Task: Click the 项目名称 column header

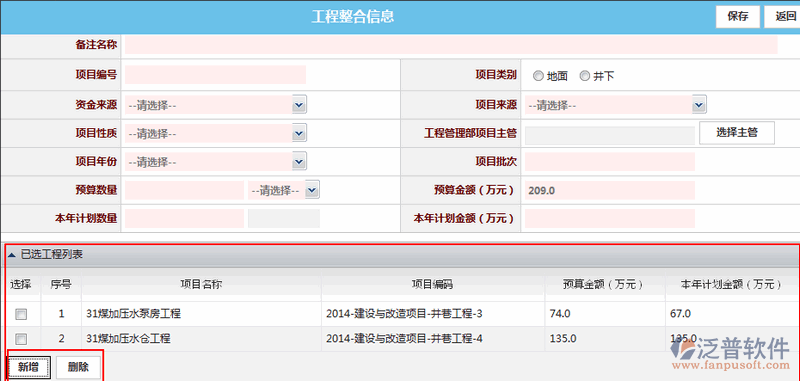Action: 201,285
